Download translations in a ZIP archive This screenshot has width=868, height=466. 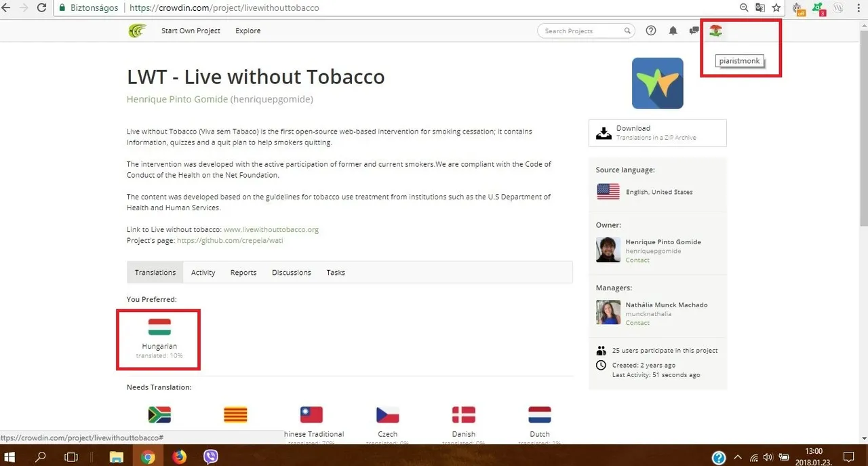click(x=658, y=133)
